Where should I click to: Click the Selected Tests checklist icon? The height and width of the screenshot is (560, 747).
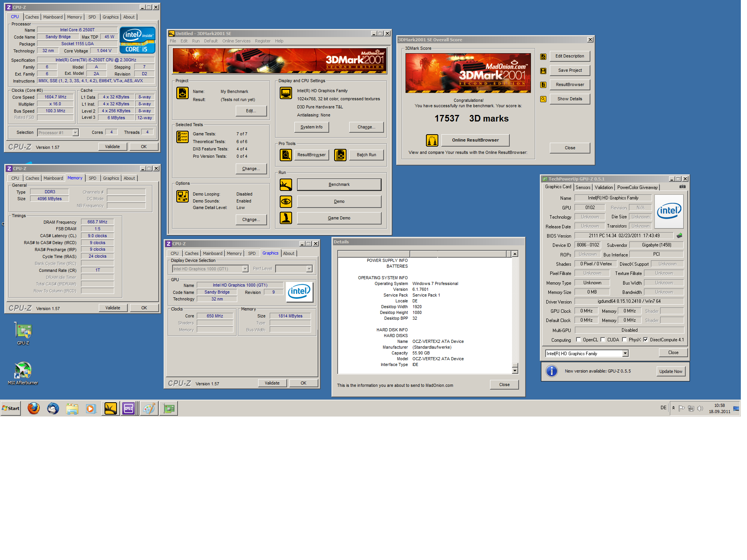183,137
